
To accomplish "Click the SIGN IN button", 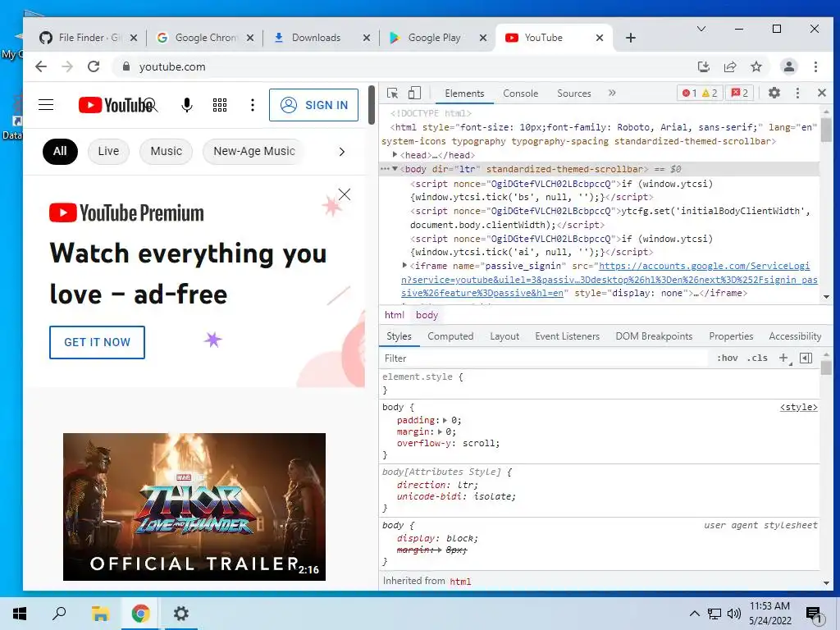I will [x=314, y=105].
